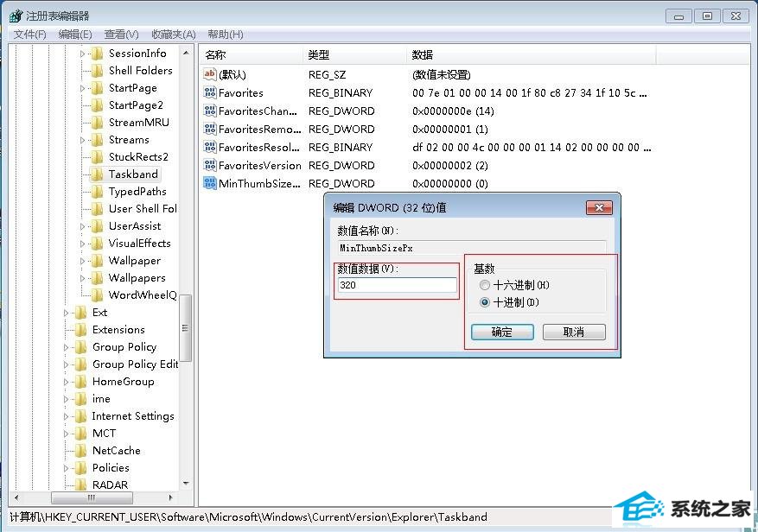Cancel the DWORD edit with 取消
This screenshot has width=758, height=532.
(574, 332)
